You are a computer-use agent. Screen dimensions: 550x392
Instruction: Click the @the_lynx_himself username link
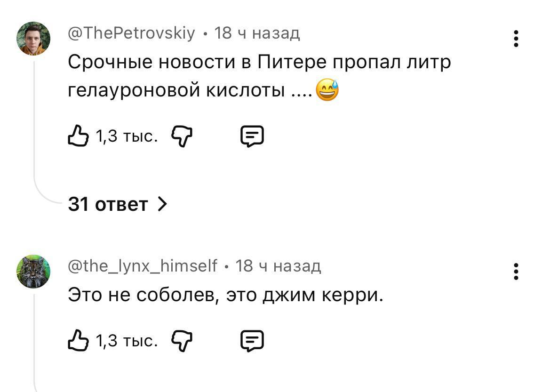click(x=143, y=266)
